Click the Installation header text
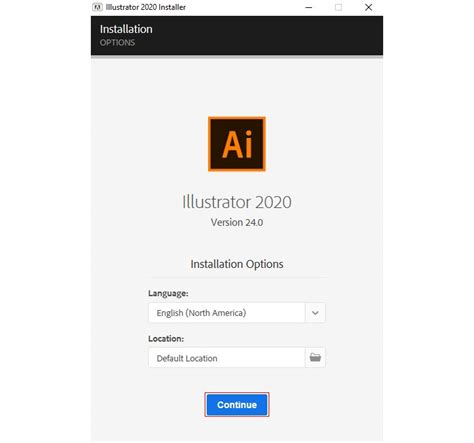474x443 pixels. point(126,29)
